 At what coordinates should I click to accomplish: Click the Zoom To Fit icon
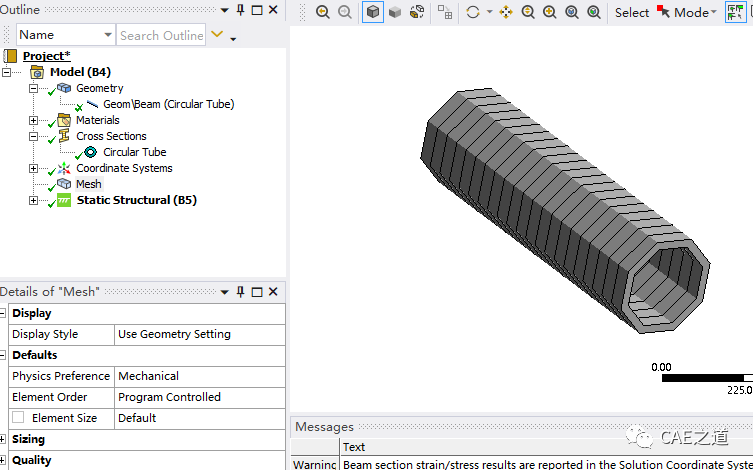tap(571, 12)
